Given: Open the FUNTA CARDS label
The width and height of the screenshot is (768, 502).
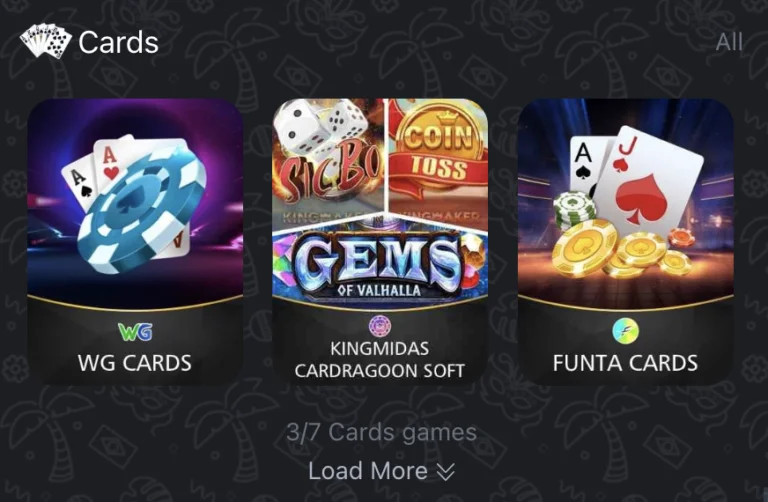Looking at the screenshot, I should (625, 363).
